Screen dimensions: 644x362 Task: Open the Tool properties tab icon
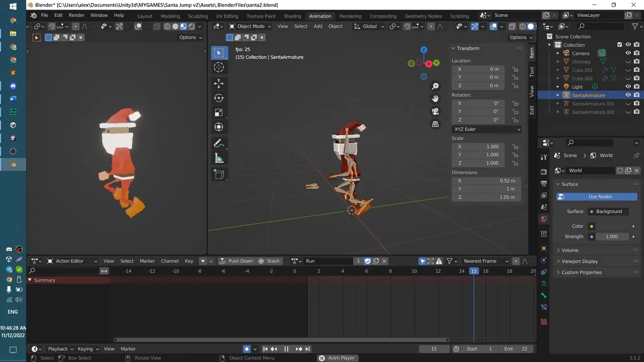(x=544, y=157)
